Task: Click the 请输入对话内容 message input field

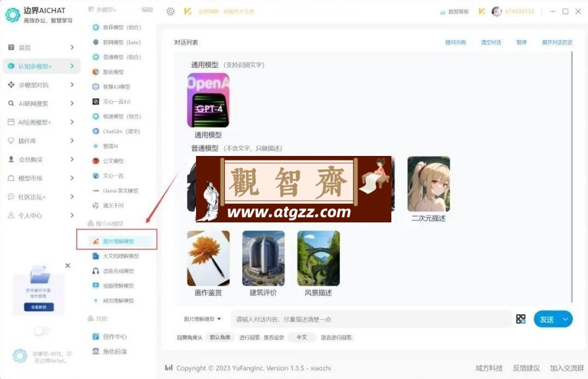Action: click(x=371, y=319)
